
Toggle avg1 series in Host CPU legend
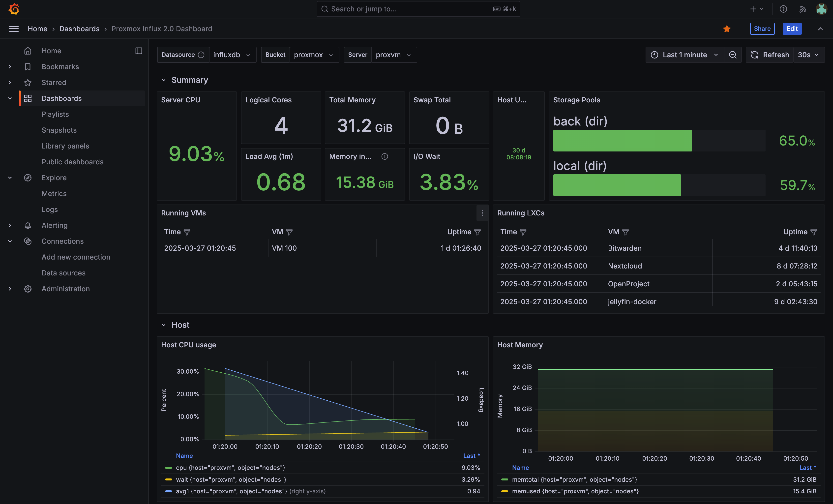coord(232,492)
